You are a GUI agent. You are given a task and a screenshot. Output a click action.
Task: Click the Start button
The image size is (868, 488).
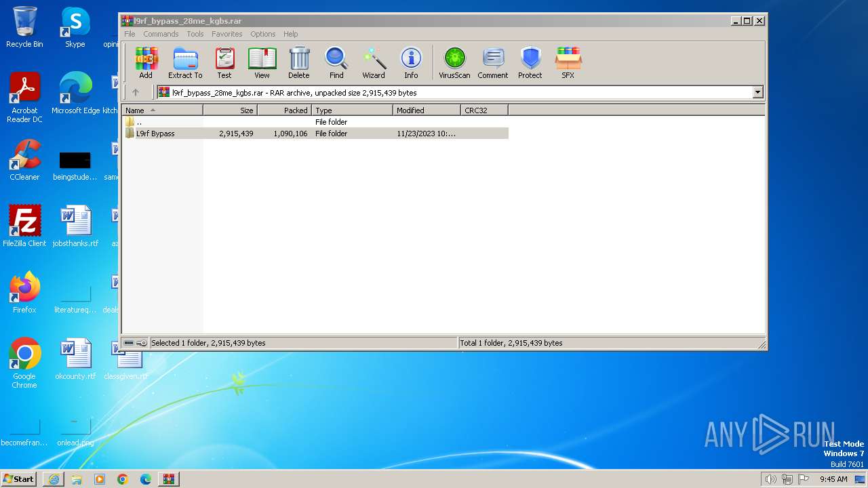coord(19,479)
